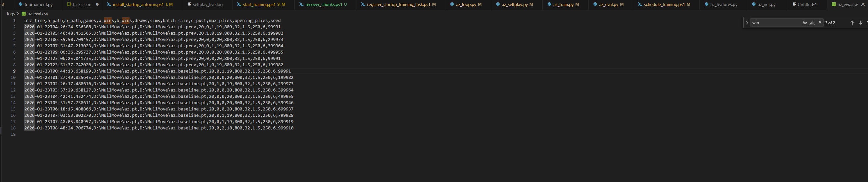Open az_eval.csv breadcrumb dropdown
The height and width of the screenshot is (182, 868).
point(37,14)
